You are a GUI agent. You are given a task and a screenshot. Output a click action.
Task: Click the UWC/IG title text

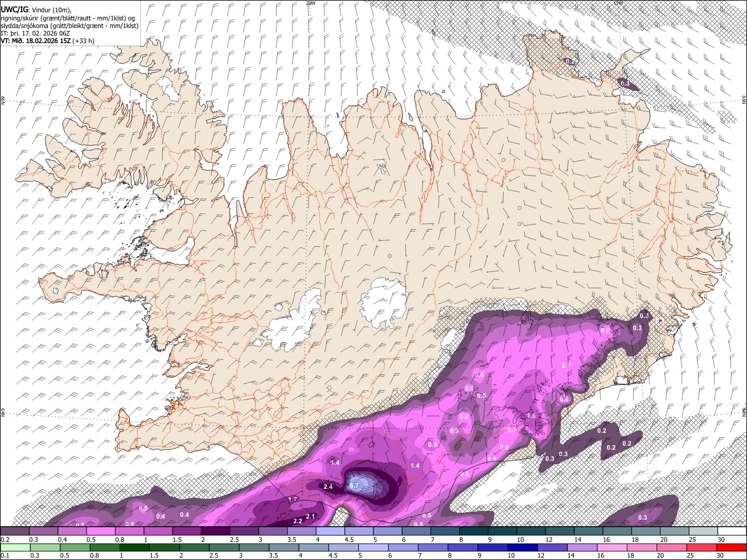(15, 9)
